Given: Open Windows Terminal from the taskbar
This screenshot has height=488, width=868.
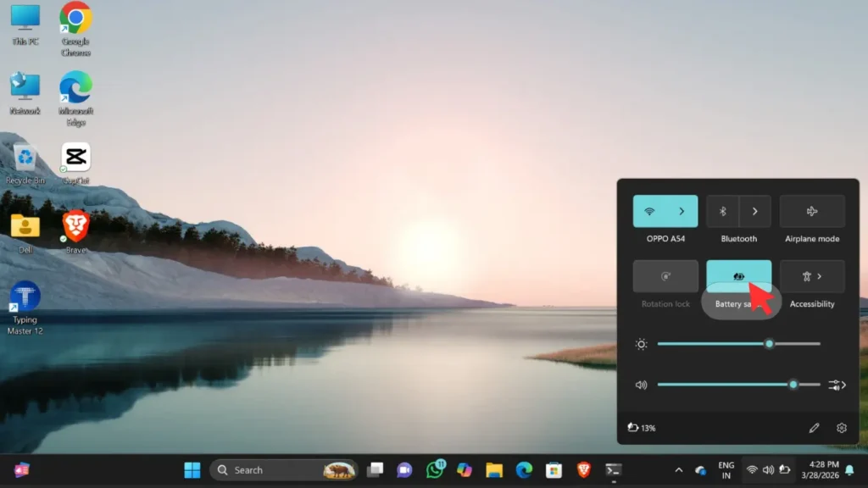Looking at the screenshot, I should click(613, 469).
